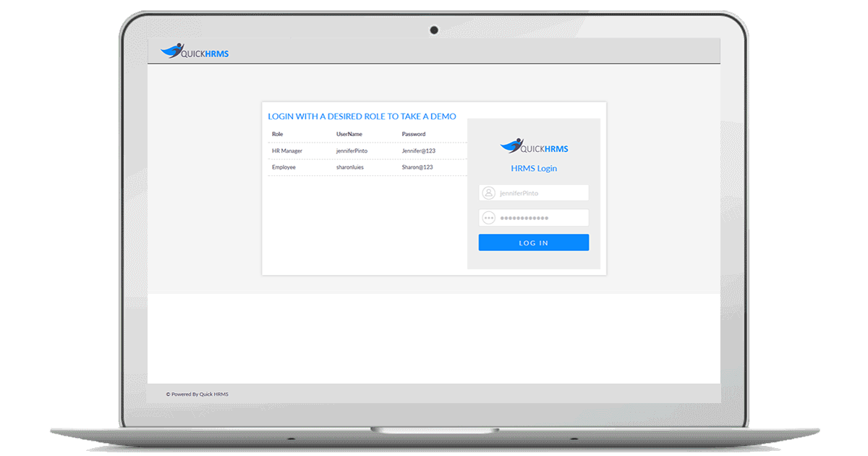Select the Employee role cell
This screenshot has width=868, height=456.
click(284, 167)
